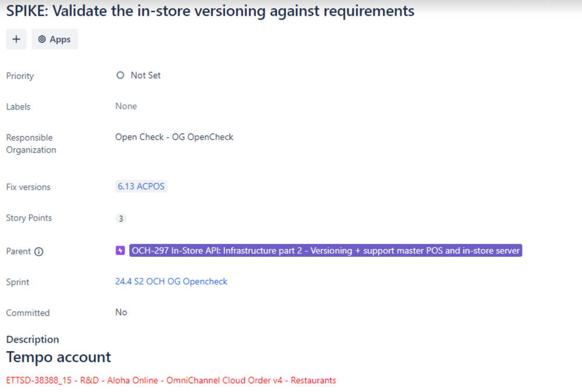582x392 pixels.
Task: Click the purple epic lightning icon
Action: [x=120, y=250]
